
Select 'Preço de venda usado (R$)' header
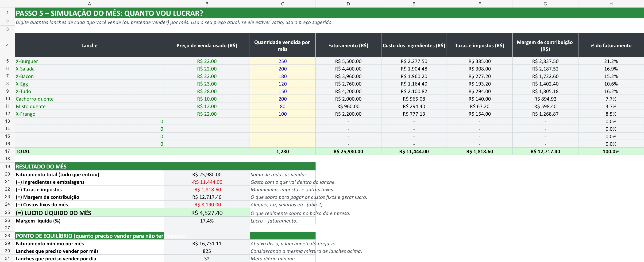coord(207,45)
